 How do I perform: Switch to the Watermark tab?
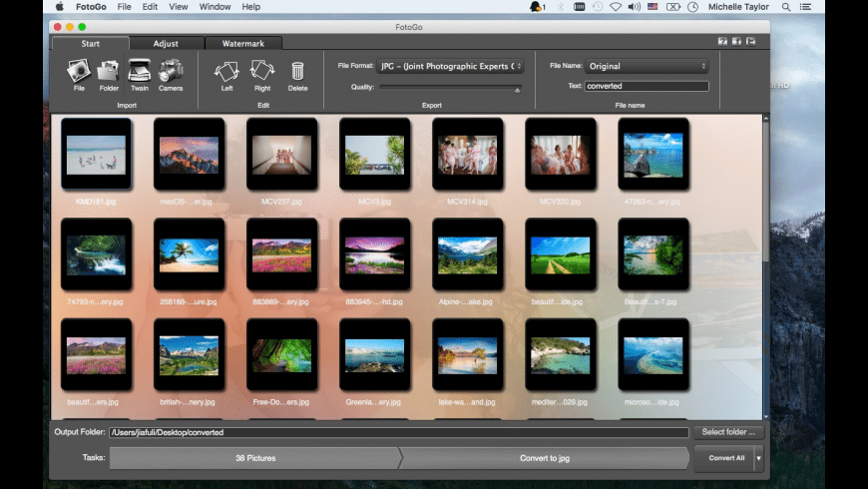coord(243,43)
